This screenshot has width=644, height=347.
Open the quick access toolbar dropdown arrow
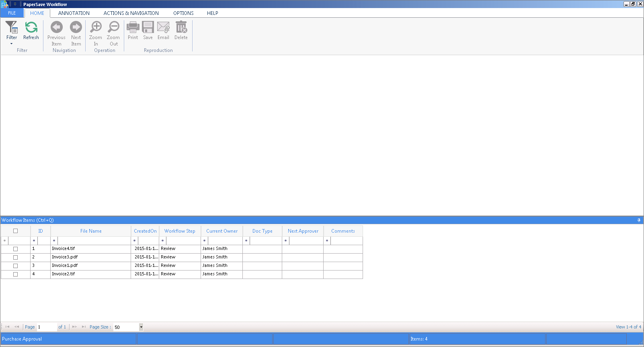coord(15,4)
